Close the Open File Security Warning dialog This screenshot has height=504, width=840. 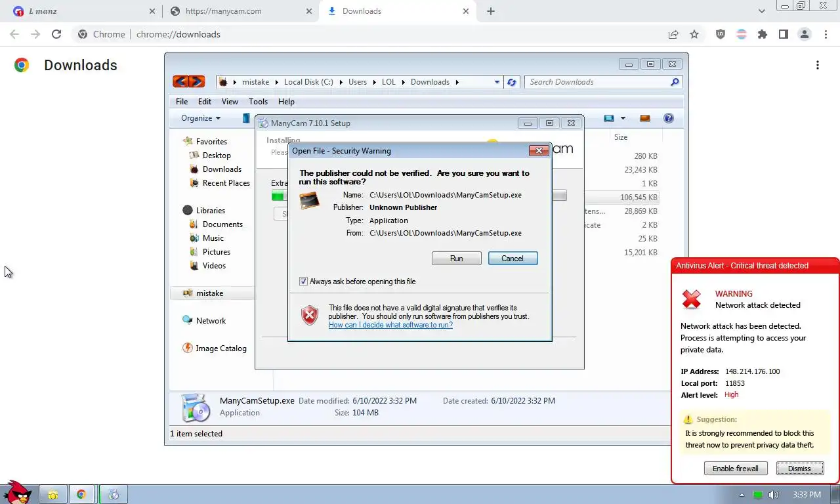click(x=539, y=151)
